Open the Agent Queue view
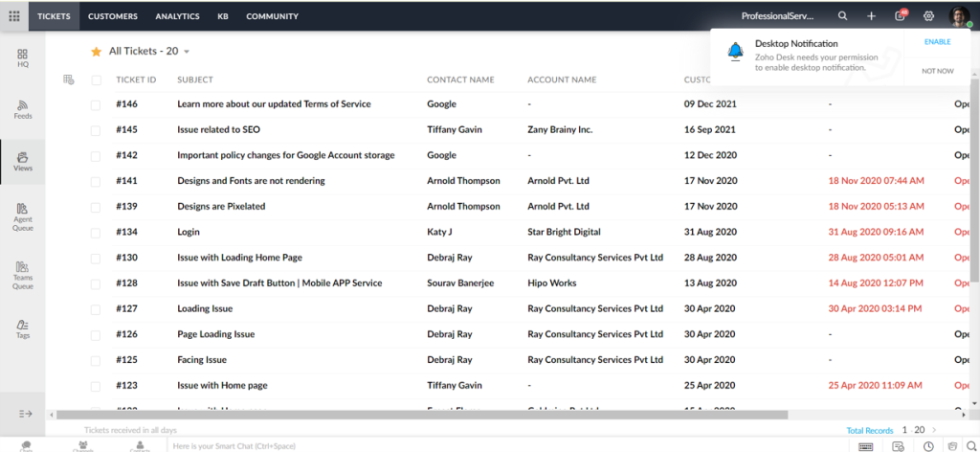The width and height of the screenshot is (980, 452). click(x=23, y=214)
